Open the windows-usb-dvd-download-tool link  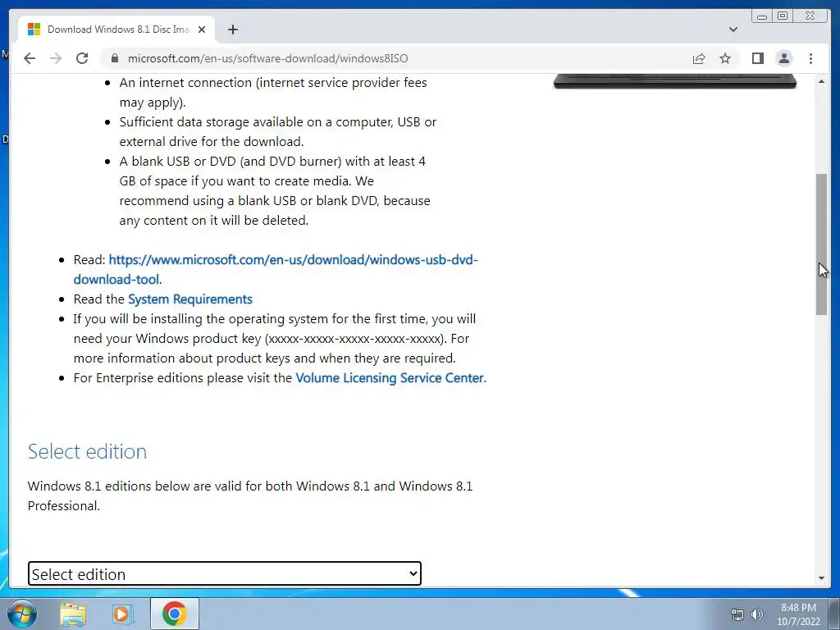[276, 269]
